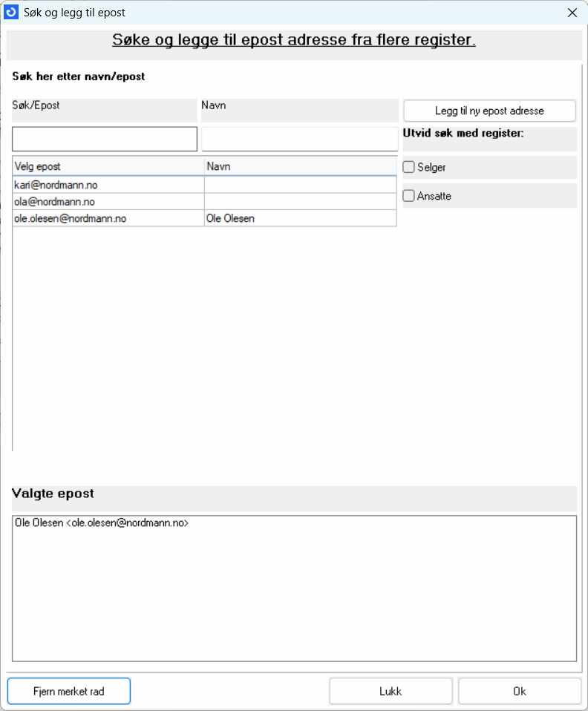The image size is (588, 711).
Task: Click the Ole Olesen name cell
Action: [300, 219]
